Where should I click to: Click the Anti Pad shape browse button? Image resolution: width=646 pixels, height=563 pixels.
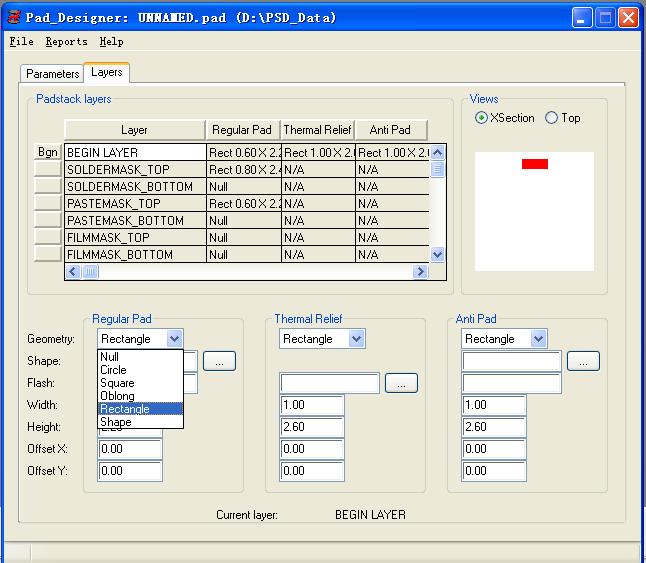click(583, 361)
